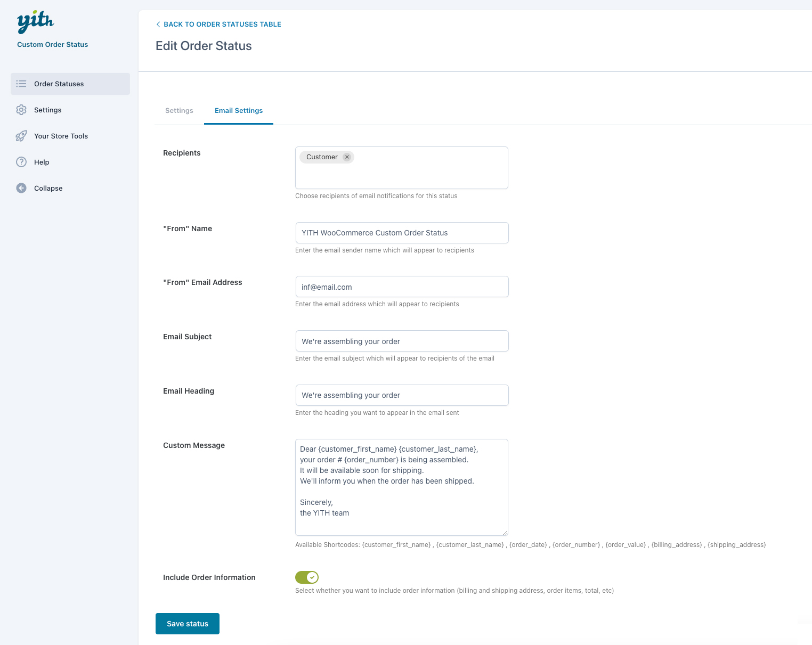Edit the Email Heading field
Viewport: 812px width, 645px height.
coord(402,395)
